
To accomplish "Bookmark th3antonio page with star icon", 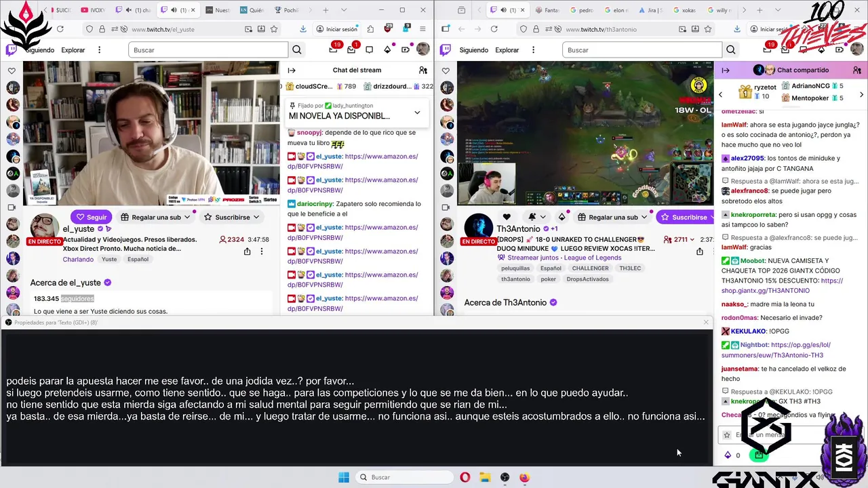I will click(708, 29).
